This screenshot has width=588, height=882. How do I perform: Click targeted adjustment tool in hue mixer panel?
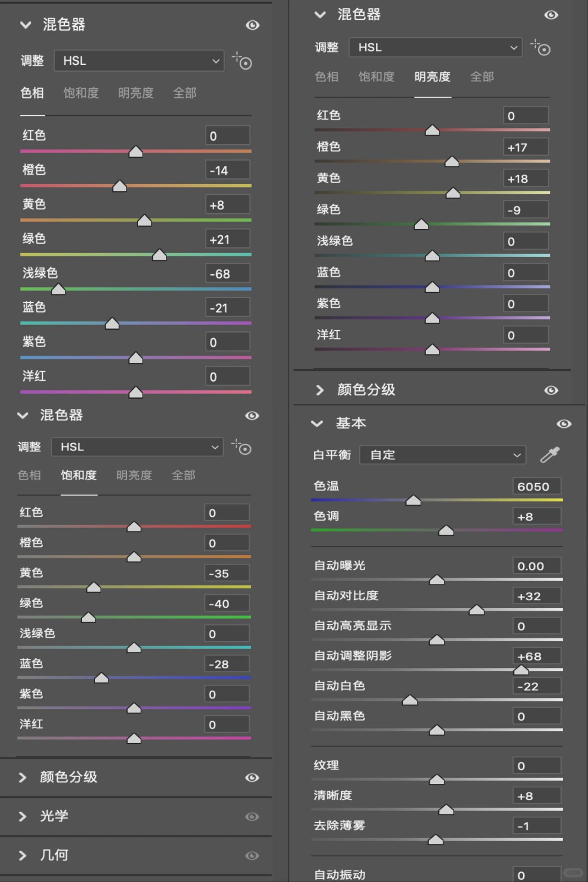tap(242, 61)
